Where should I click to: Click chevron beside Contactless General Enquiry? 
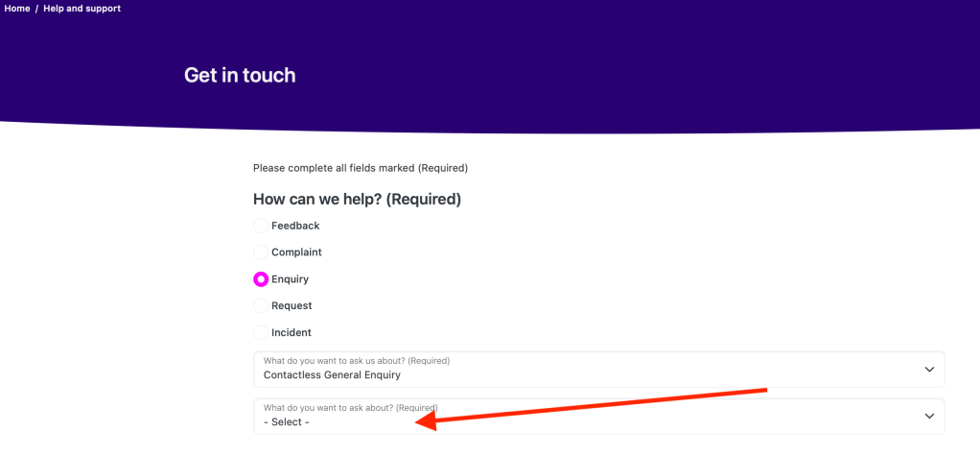928,370
